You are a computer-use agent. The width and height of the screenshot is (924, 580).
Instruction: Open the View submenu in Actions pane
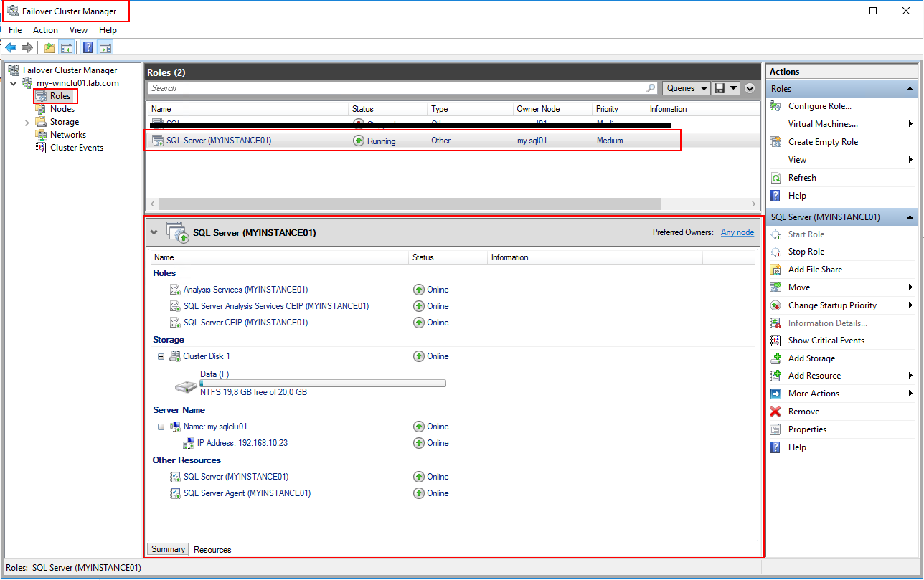(842, 160)
